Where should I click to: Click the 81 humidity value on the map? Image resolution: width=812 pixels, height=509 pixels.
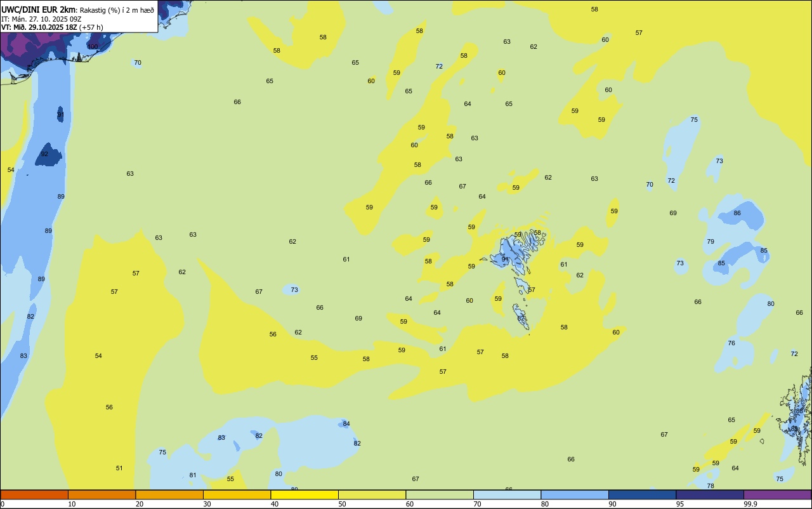coord(193,475)
